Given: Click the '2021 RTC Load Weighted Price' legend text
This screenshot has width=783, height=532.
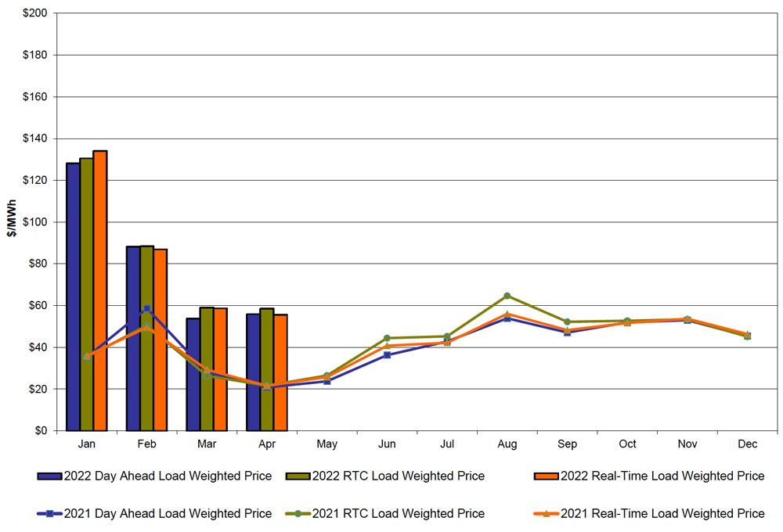Looking at the screenshot, I should [398, 514].
